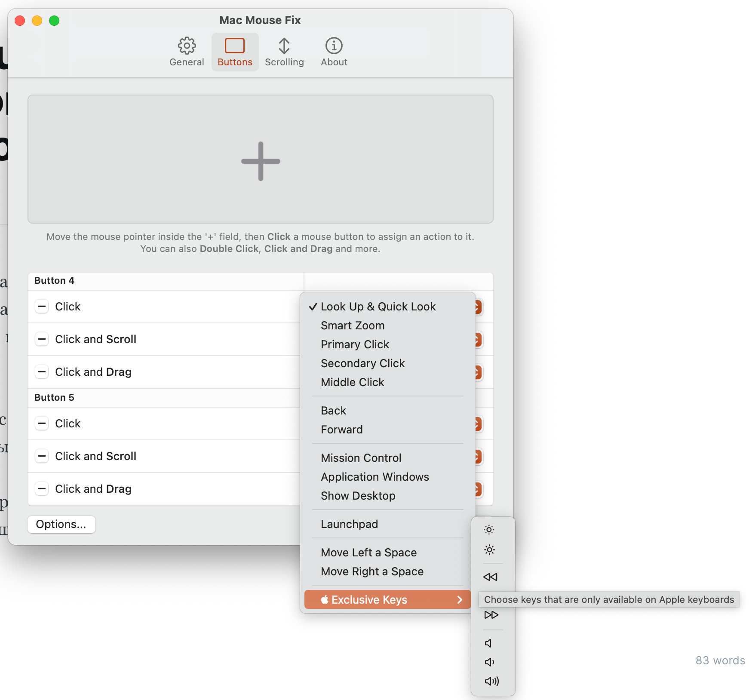Image resolution: width=749 pixels, height=700 pixels.
Task: Choose the rewind media key icon
Action: coord(490,577)
